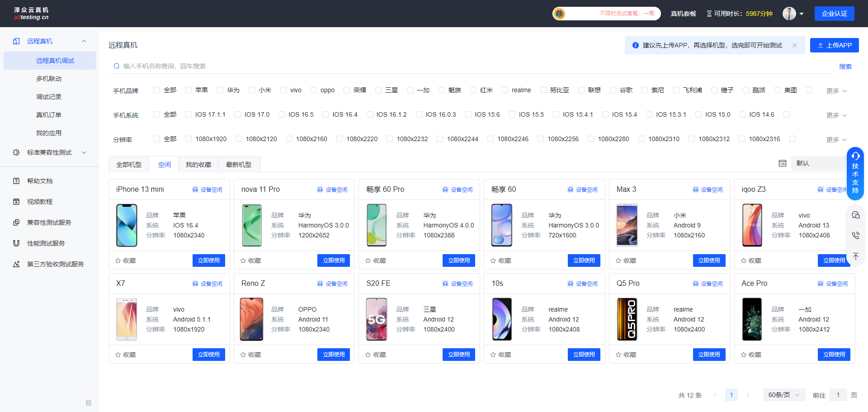Select the 我的收藏 tab
The width and height of the screenshot is (868, 412).
pos(198,165)
